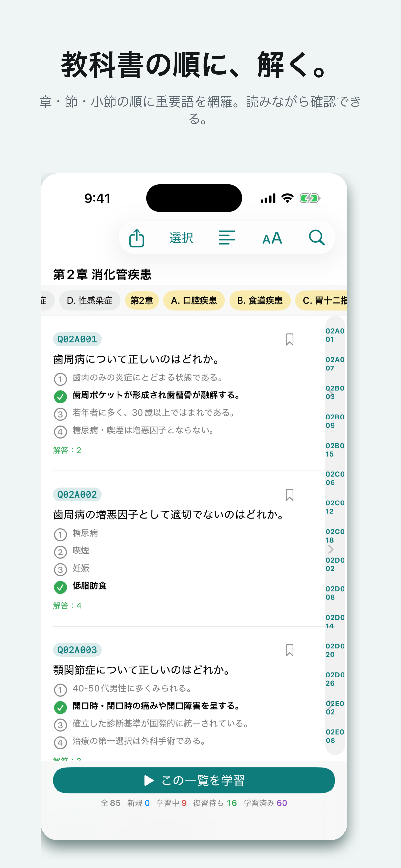Tap the 全 85 total count
Screen dimensions: 401x868
(x=110, y=803)
